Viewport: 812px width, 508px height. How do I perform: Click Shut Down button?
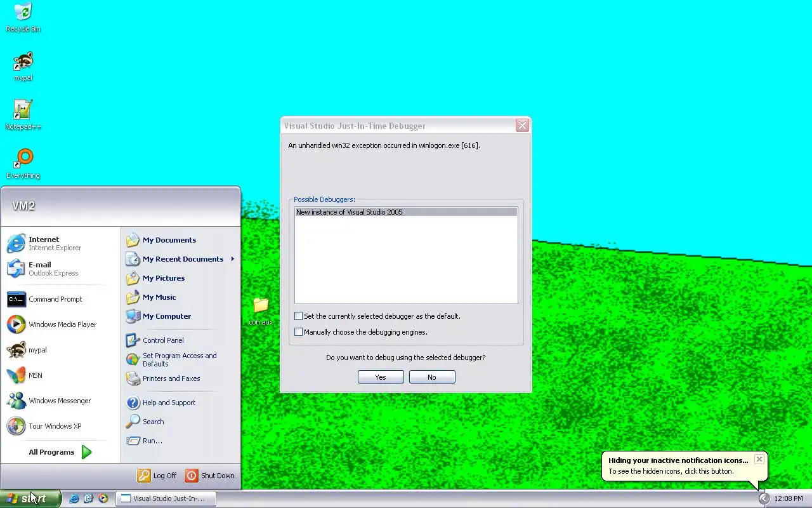click(210, 476)
